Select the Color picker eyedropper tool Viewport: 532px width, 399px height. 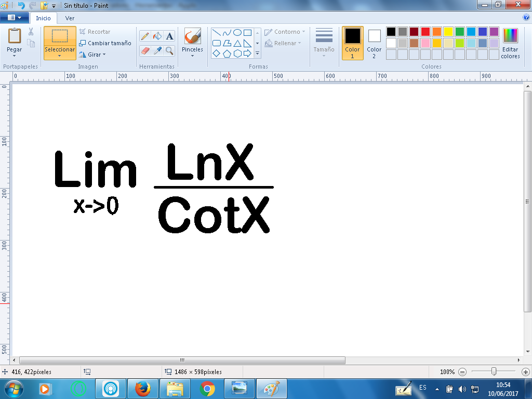(157, 50)
